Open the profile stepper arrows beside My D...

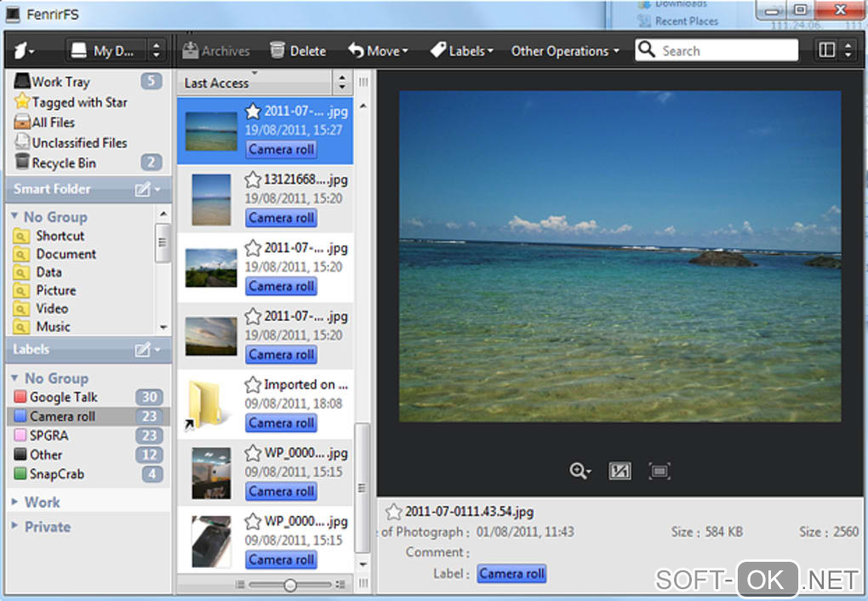(156, 51)
